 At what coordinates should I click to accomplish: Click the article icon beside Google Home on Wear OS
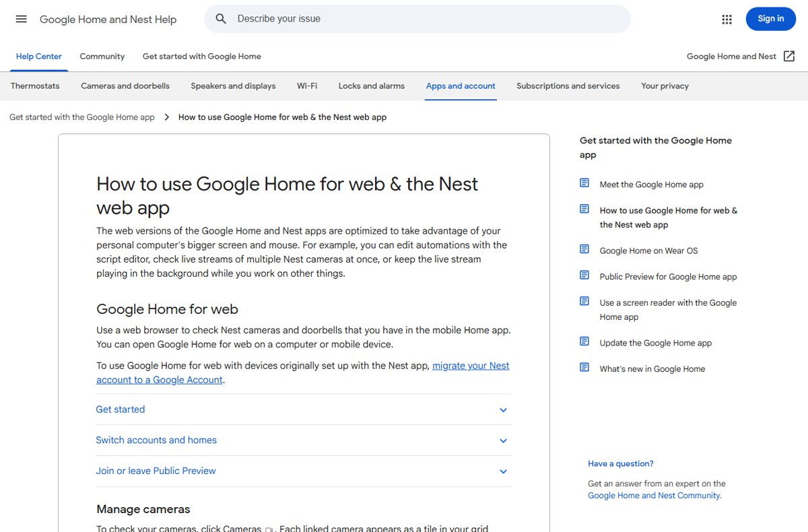[x=584, y=249]
